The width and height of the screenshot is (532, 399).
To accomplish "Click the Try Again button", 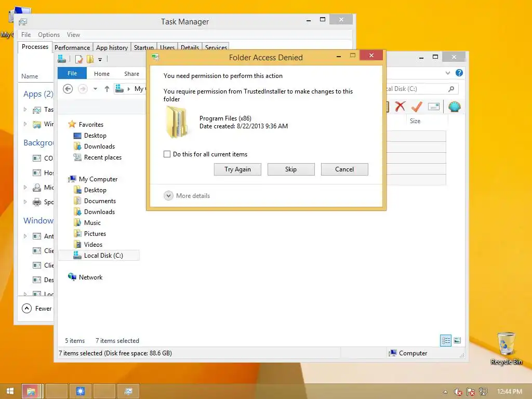I will point(237,169).
